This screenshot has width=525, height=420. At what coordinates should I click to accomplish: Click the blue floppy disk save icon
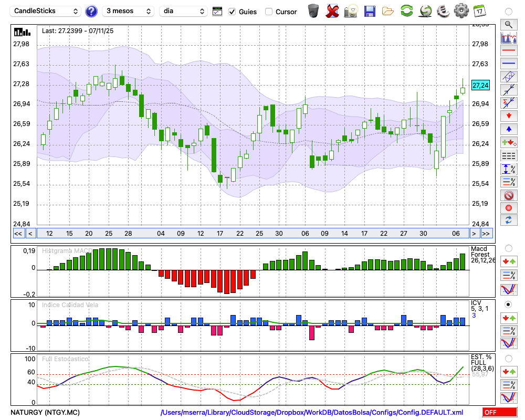click(x=370, y=10)
